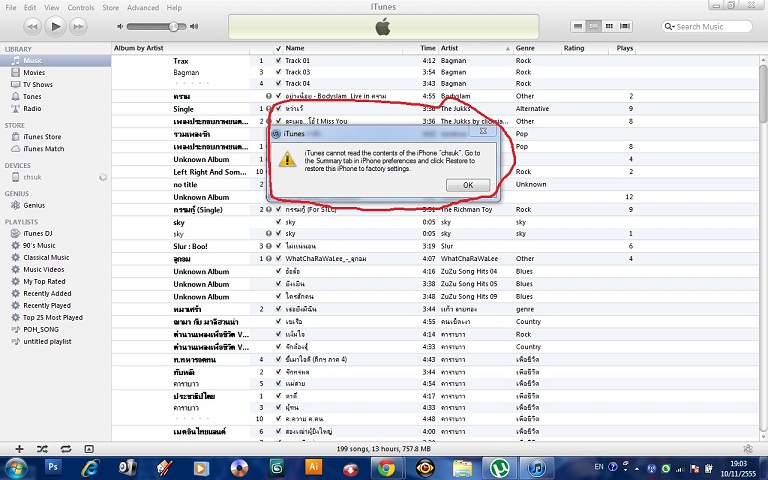Open uTorrent from the taskbar
This screenshot has width=768, height=480.
(499, 469)
